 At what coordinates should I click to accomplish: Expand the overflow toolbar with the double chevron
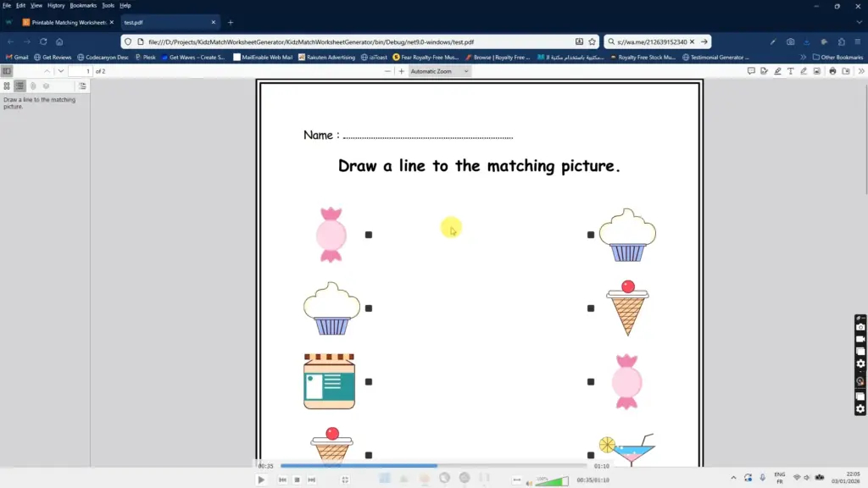860,71
